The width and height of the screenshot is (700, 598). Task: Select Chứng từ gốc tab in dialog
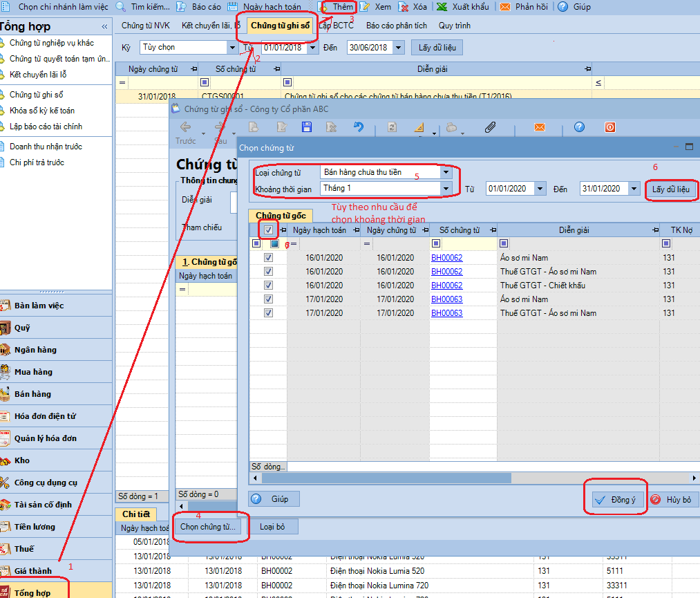[281, 216]
